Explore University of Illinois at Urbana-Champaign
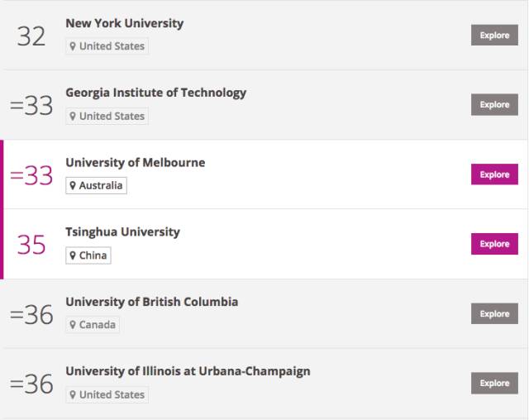The image size is (529, 420). click(494, 384)
